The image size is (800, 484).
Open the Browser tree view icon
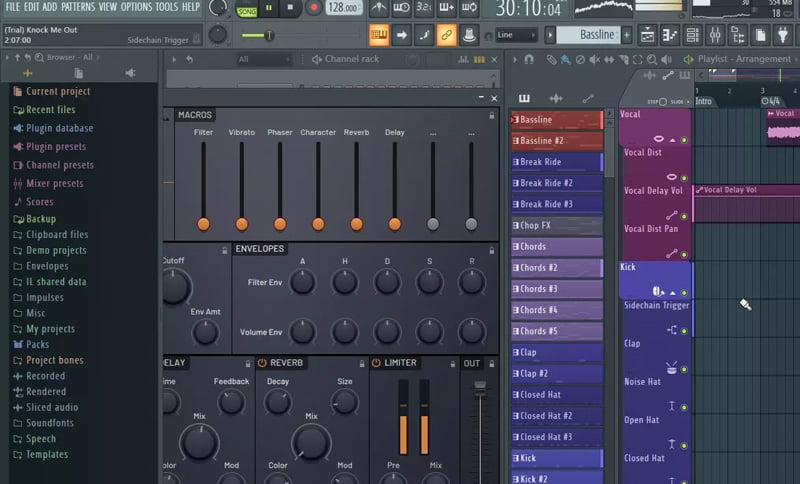point(738,35)
